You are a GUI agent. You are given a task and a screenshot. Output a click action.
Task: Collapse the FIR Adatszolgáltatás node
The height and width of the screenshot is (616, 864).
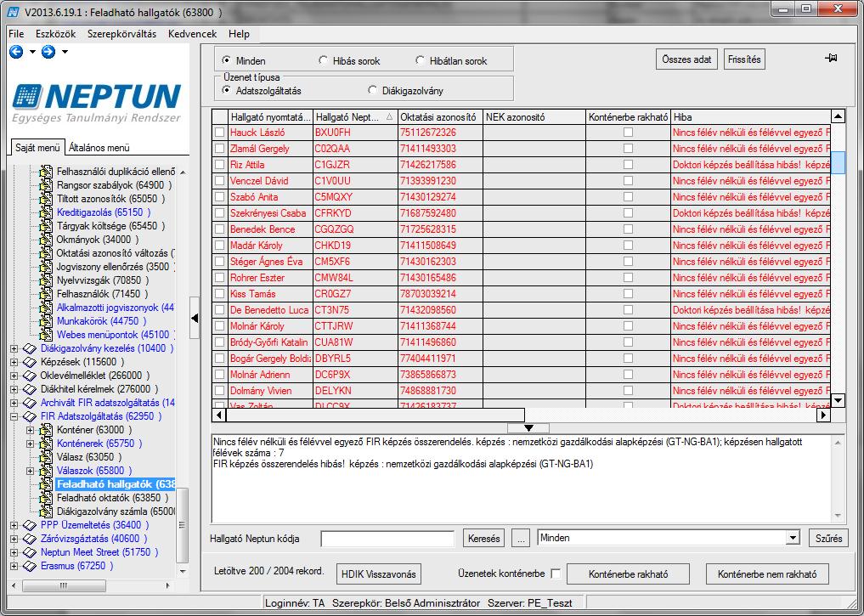pos(14,416)
